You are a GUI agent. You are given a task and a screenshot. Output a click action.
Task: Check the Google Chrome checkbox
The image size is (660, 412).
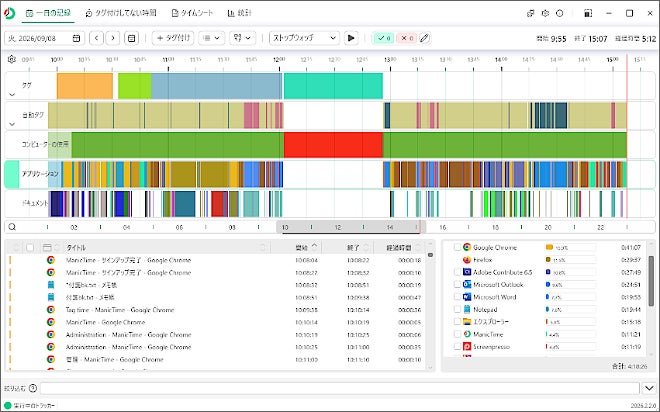(457, 247)
